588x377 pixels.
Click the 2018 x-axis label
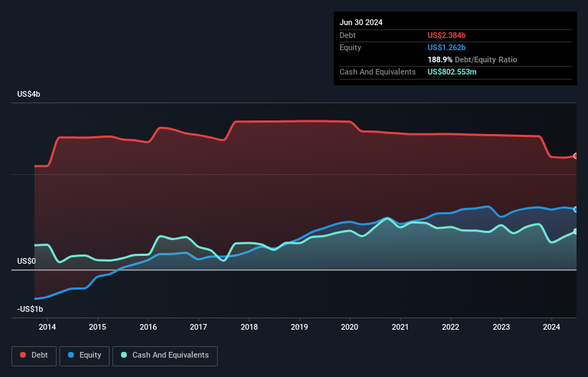pyautogui.click(x=249, y=327)
